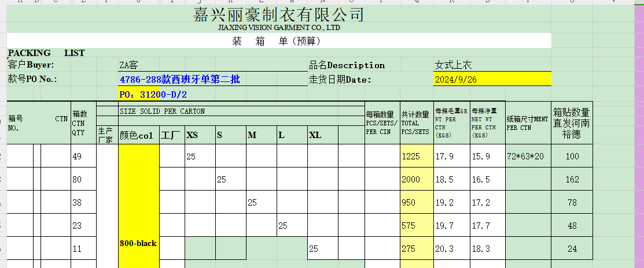Image resolution: width=644 pixels, height=268 pixels.
Task: Click the yellow 800-black color cell
Action: (x=138, y=243)
